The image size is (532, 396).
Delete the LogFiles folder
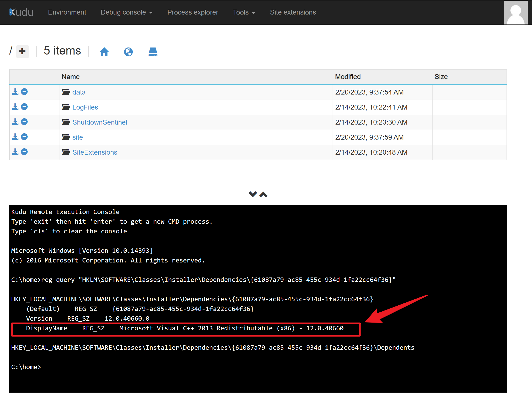click(x=24, y=107)
